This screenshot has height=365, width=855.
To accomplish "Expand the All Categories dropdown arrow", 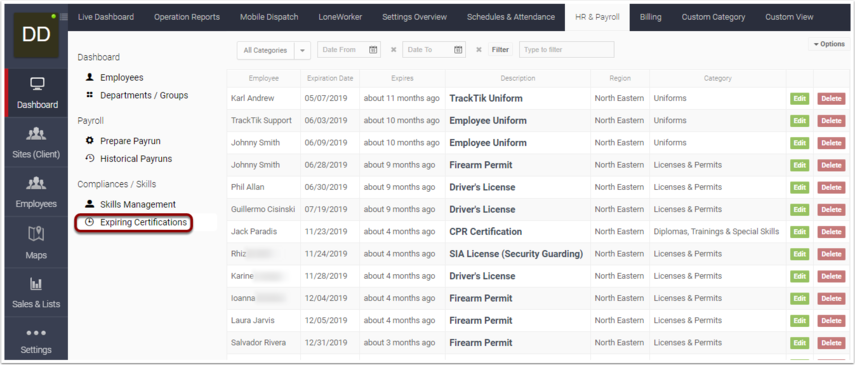I will click(x=302, y=50).
